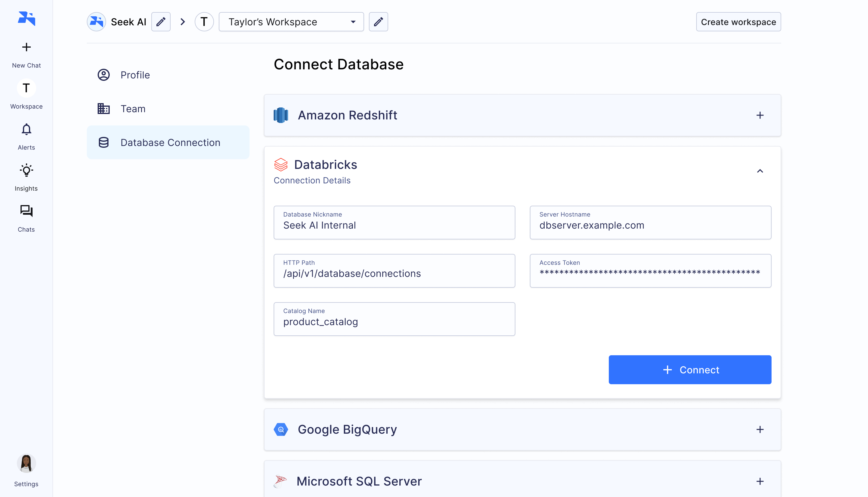Viewport: 868px width, 497px height.
Task: Click the Seek AI logo in sidebar
Action: click(x=26, y=18)
